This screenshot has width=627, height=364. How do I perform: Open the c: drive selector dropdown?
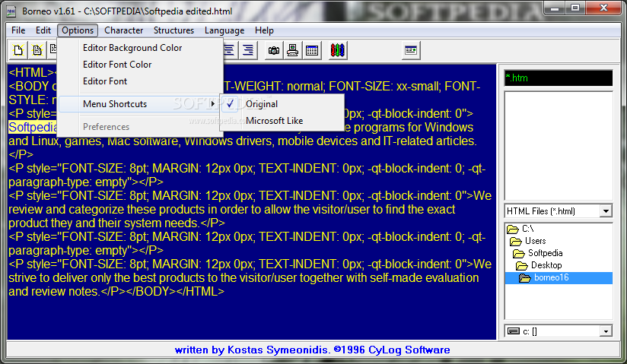(606, 331)
